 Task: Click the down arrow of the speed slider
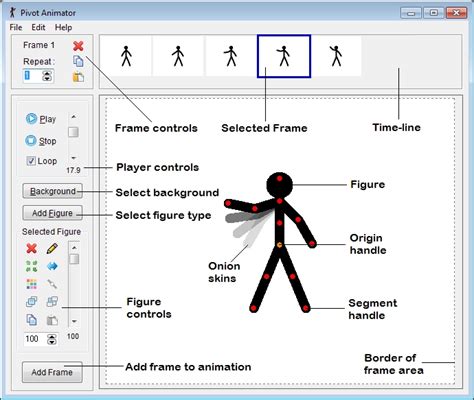[73, 158]
